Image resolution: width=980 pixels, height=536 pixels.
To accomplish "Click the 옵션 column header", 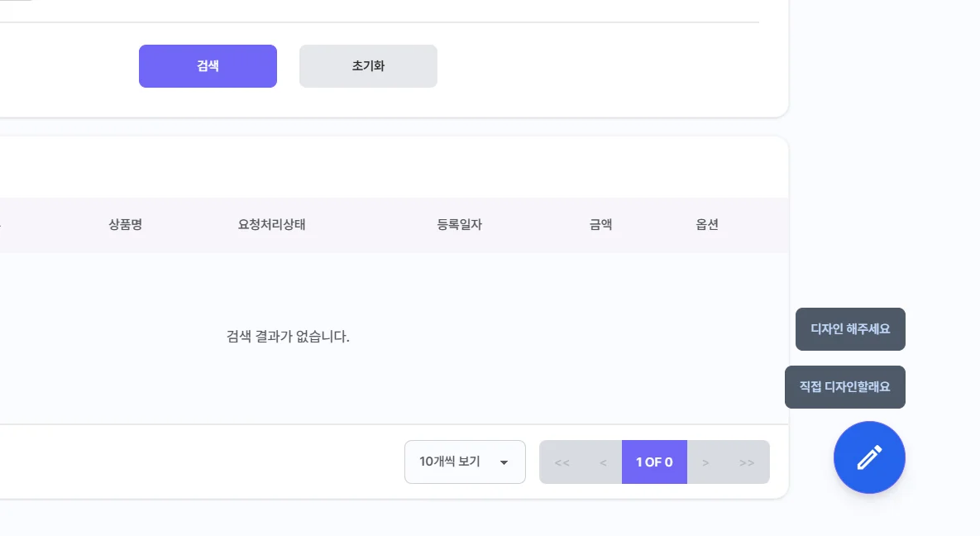I will point(707,224).
